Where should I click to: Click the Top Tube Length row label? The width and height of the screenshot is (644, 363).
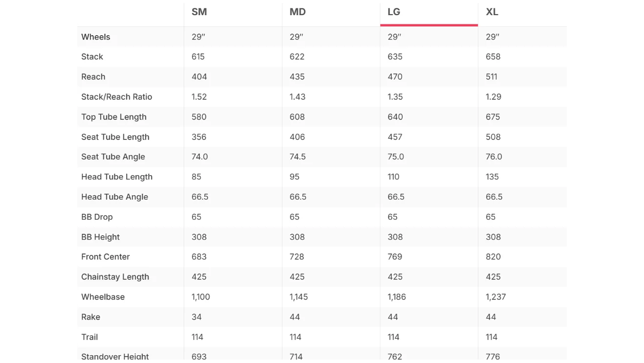[x=114, y=117]
